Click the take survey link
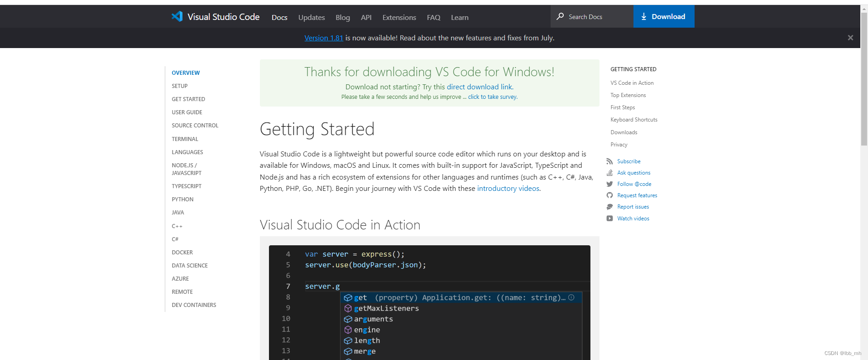868x360 pixels. (493, 97)
